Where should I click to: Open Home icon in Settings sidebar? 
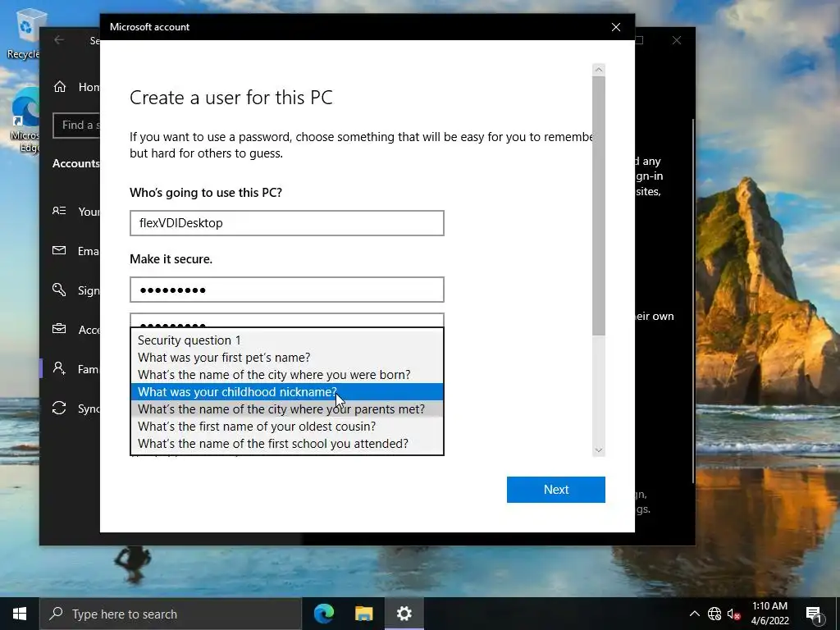(x=59, y=86)
